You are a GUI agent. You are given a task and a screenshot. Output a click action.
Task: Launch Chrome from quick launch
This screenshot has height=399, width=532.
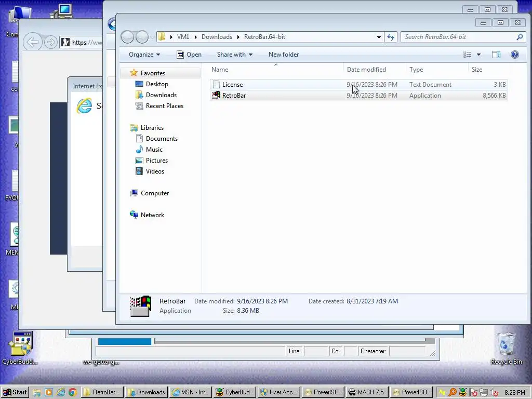[x=73, y=393]
